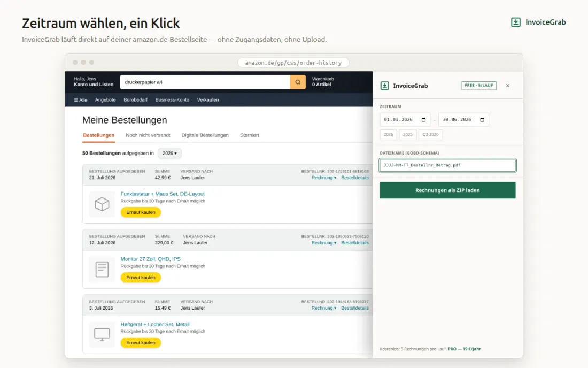Open the start date calendar picker icon

click(x=423, y=120)
